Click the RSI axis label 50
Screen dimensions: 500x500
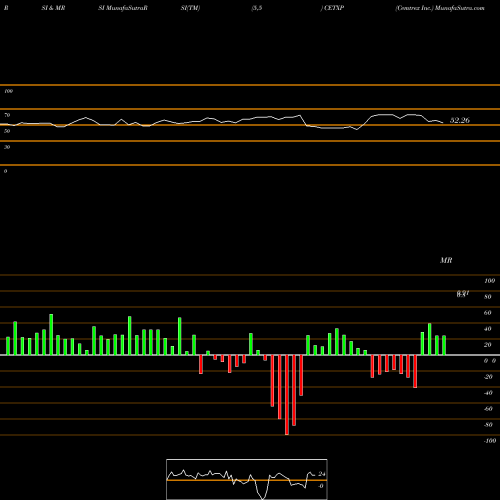coord(7,131)
